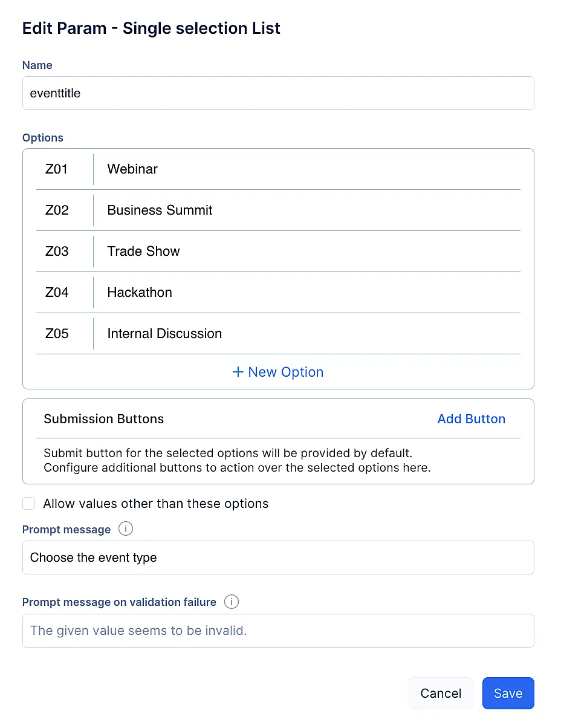Click the Z02 option value
This screenshot has width=561, height=728.
click(57, 210)
